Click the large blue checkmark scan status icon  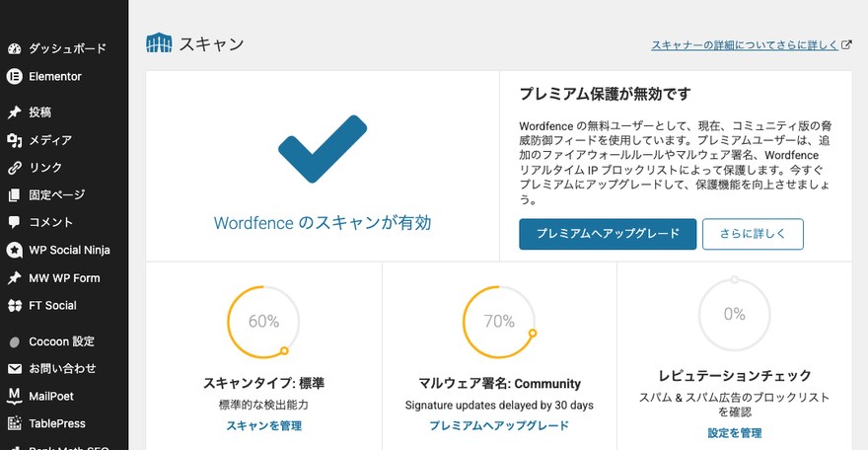[323, 148]
